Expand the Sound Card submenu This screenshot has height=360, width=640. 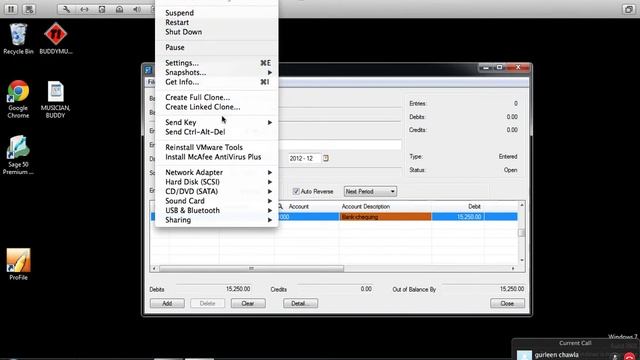click(x=217, y=201)
